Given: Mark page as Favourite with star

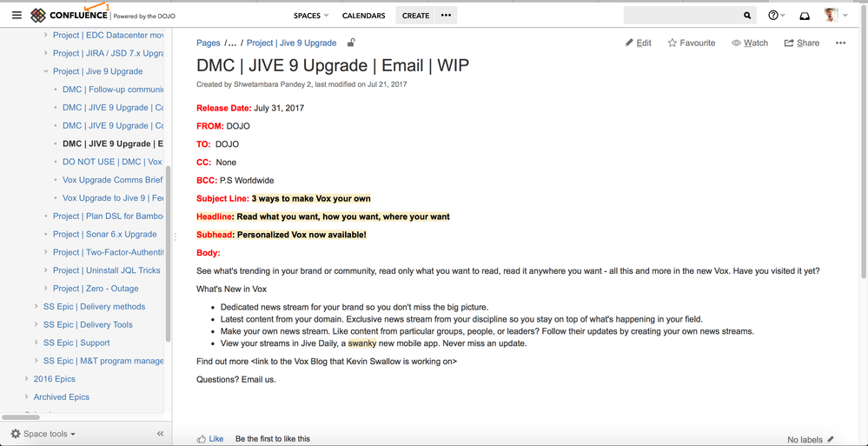Looking at the screenshot, I should [692, 43].
